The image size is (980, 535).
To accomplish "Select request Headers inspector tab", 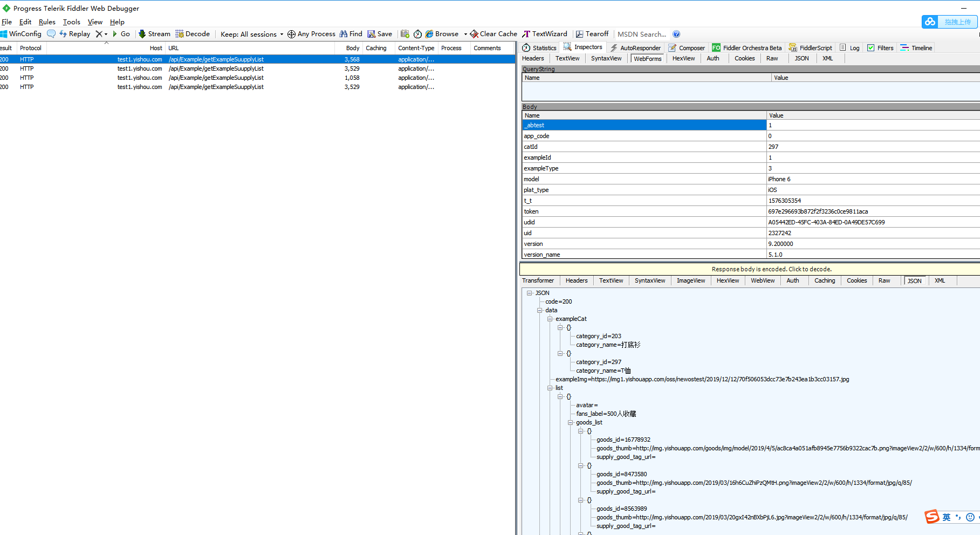I will (533, 58).
